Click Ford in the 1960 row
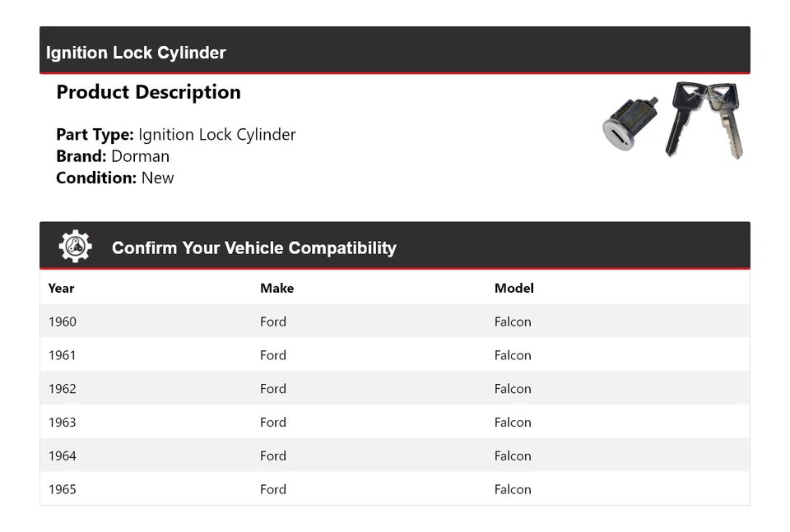Viewport: 790px width, 532px height. [x=273, y=322]
